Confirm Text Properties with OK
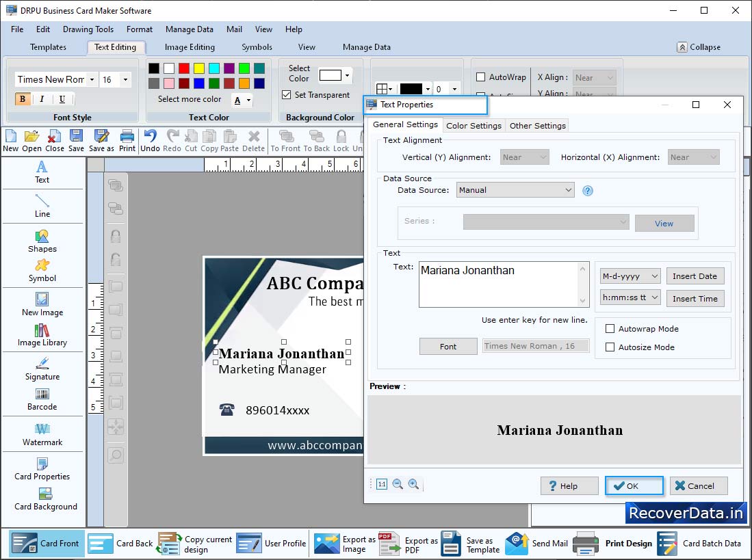This screenshot has width=752, height=560. (x=634, y=485)
